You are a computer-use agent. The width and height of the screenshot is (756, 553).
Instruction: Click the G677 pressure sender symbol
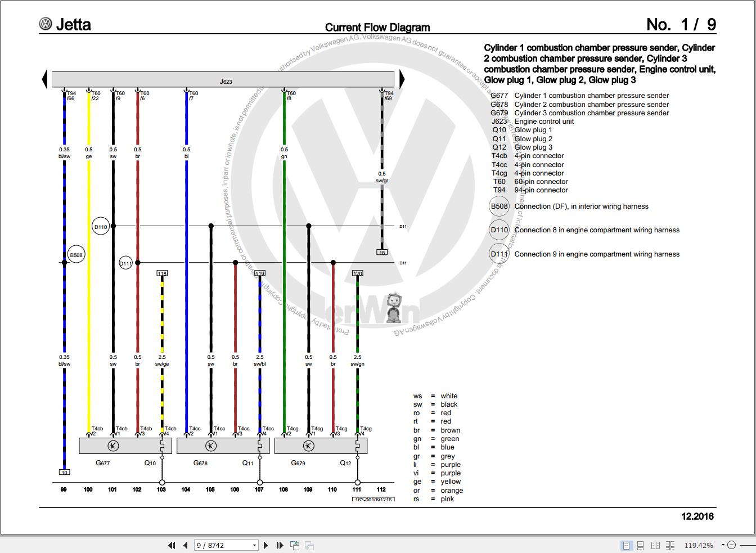coord(113,446)
